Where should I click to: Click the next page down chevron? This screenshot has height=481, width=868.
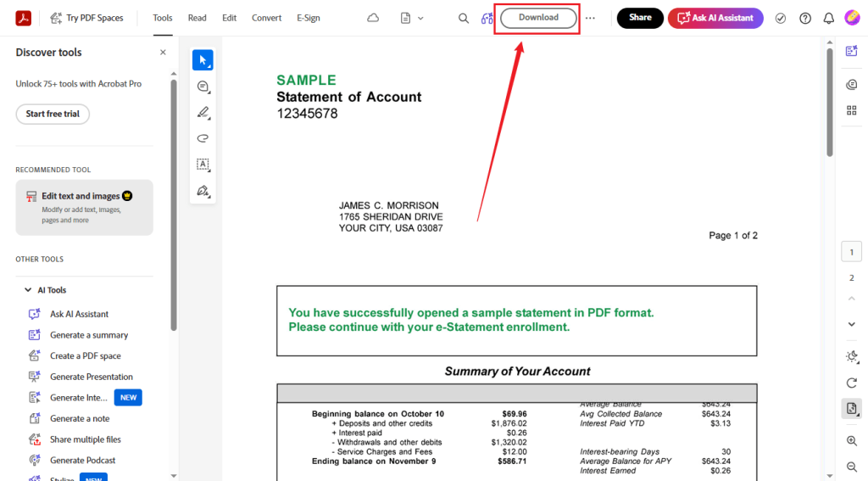coord(851,324)
